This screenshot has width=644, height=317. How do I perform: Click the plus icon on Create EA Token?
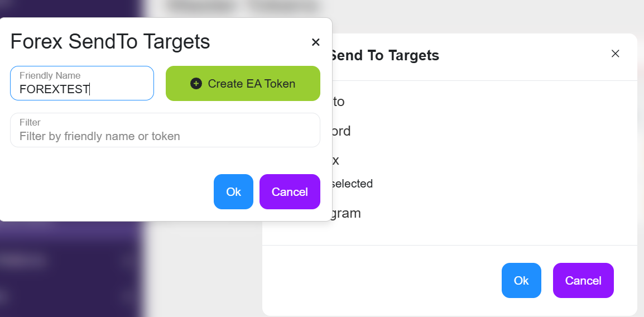point(196,84)
